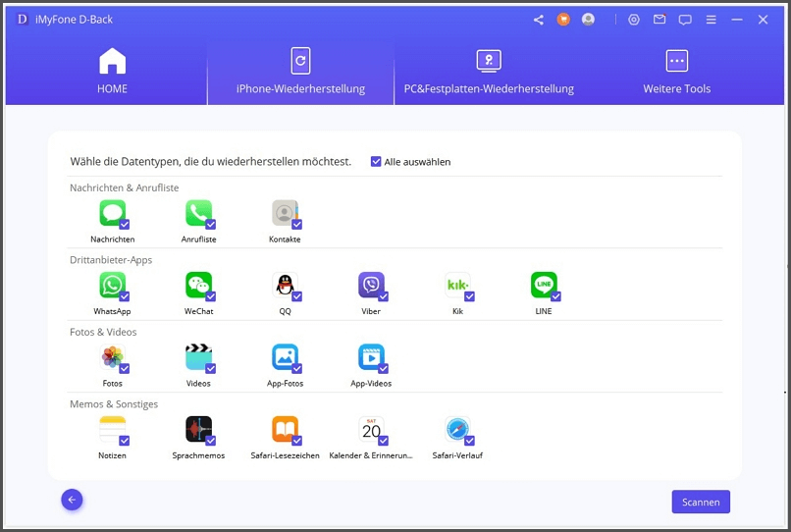Toggle the checkbox on Kontakte
This screenshot has width=791, height=532.
pos(296,225)
